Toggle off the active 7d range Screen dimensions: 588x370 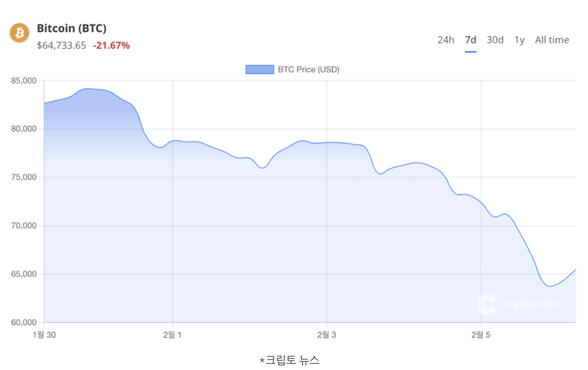click(470, 40)
